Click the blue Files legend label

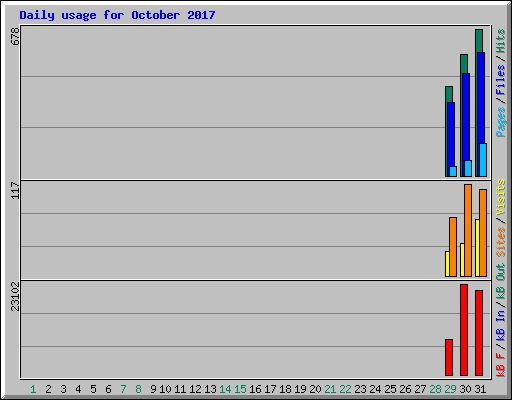click(500, 79)
